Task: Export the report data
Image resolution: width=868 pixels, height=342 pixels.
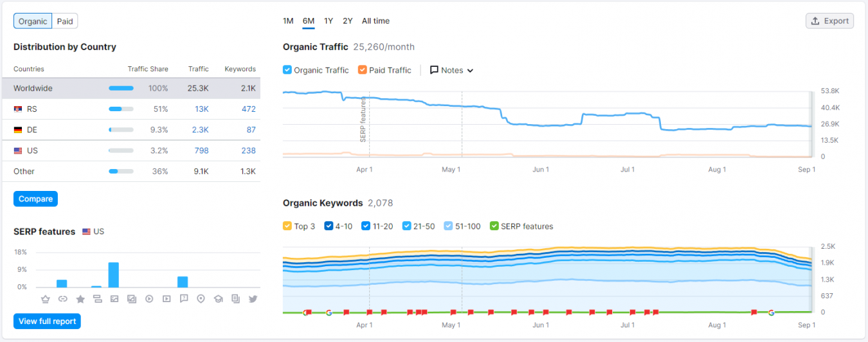Action: [x=829, y=21]
